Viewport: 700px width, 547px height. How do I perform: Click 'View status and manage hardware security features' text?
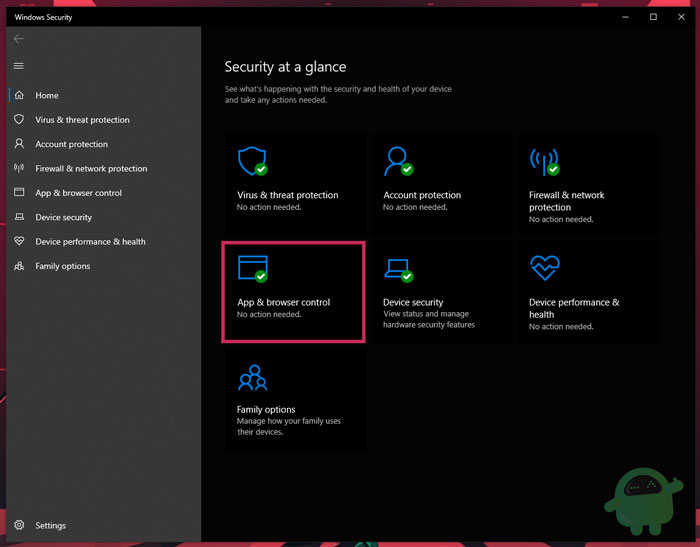click(429, 319)
